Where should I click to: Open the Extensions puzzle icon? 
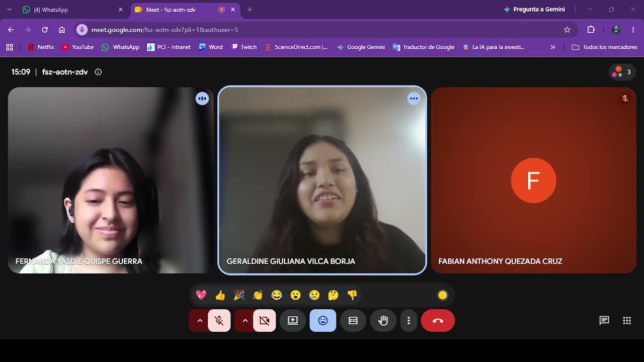591,30
